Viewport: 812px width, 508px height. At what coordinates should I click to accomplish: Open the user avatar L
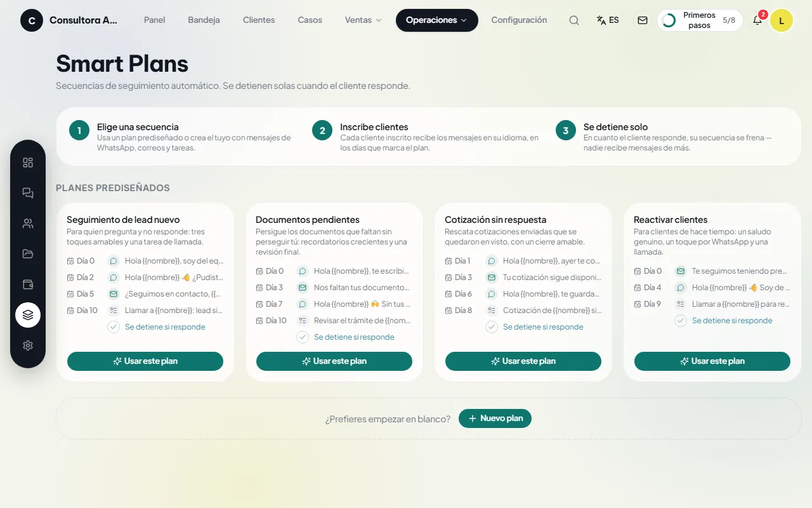point(782,20)
